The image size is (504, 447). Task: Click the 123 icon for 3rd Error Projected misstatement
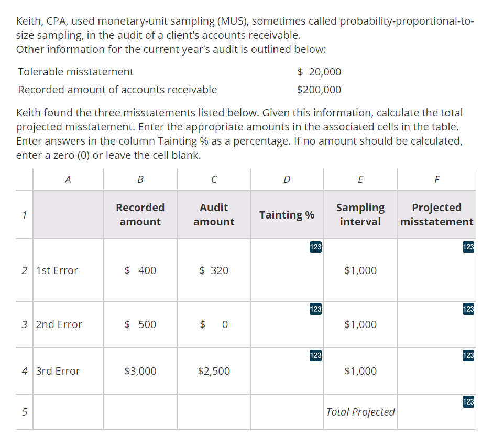click(x=468, y=355)
